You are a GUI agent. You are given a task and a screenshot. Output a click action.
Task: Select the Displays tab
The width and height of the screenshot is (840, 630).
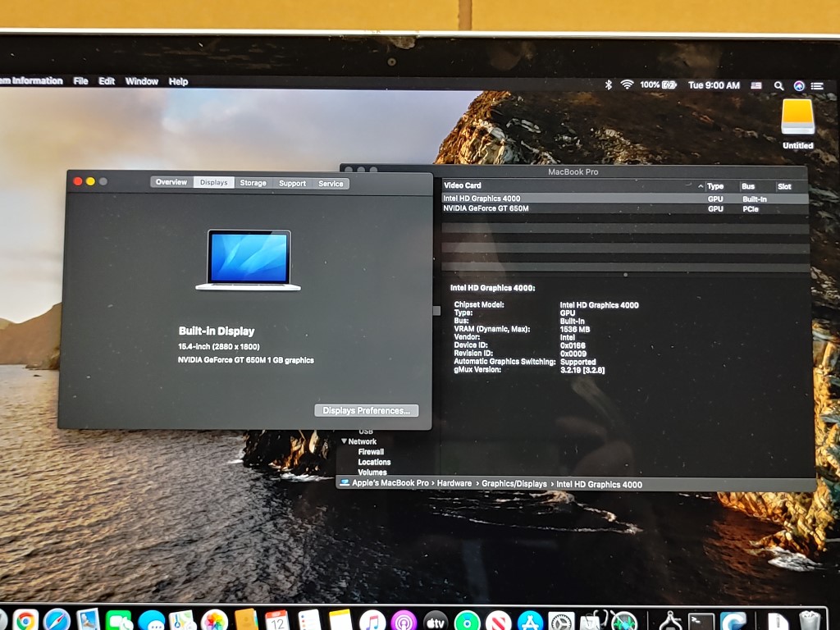[x=214, y=183]
